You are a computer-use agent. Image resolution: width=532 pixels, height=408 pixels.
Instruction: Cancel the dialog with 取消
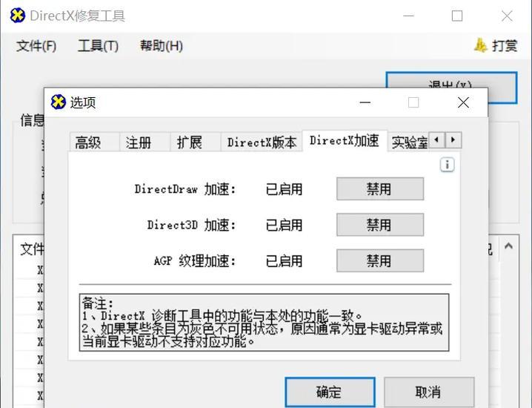click(x=429, y=392)
